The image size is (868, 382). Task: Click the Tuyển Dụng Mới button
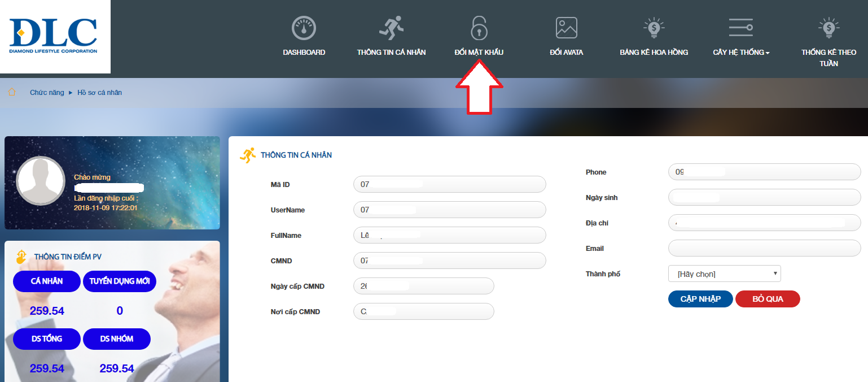click(120, 281)
